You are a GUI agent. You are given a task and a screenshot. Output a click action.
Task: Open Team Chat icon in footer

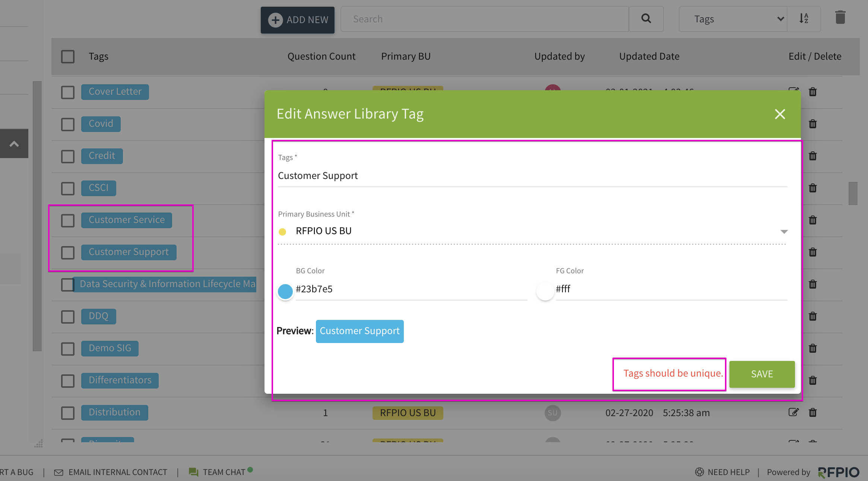coord(193,472)
